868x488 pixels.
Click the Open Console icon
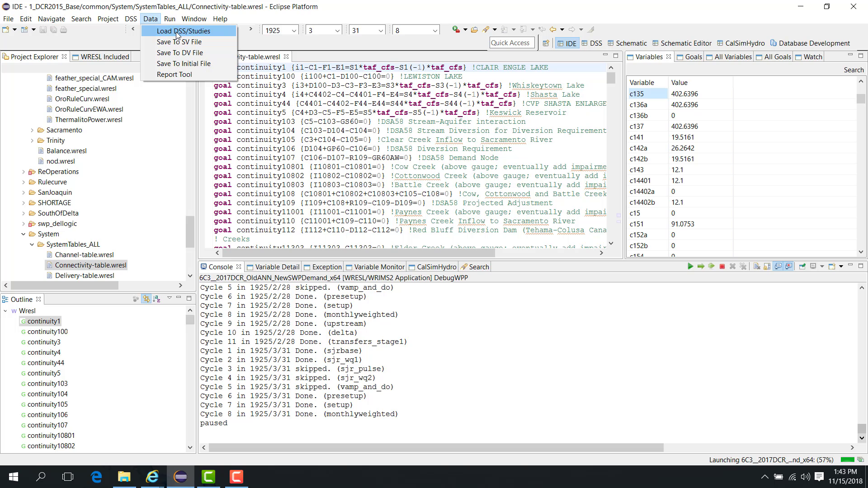(831, 267)
